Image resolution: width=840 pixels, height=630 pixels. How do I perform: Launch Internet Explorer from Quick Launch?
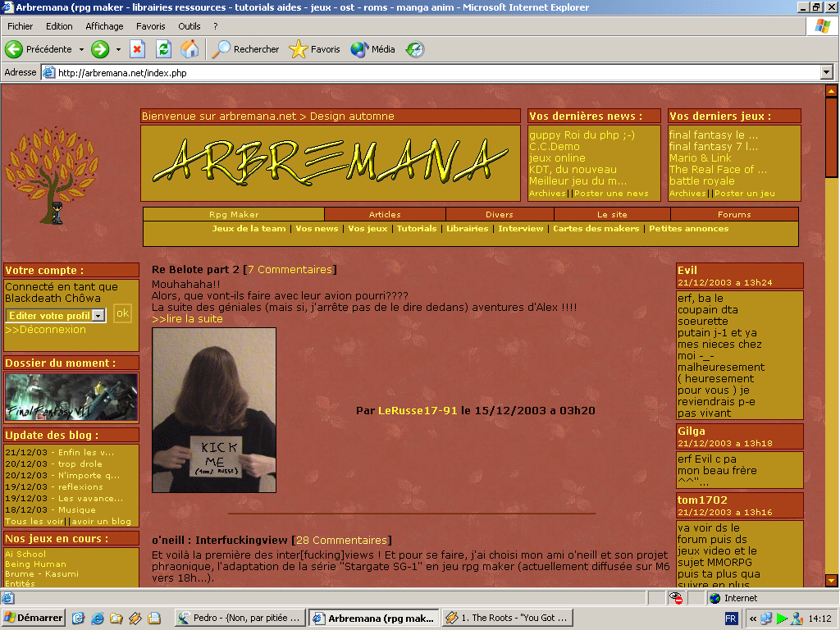click(x=98, y=619)
